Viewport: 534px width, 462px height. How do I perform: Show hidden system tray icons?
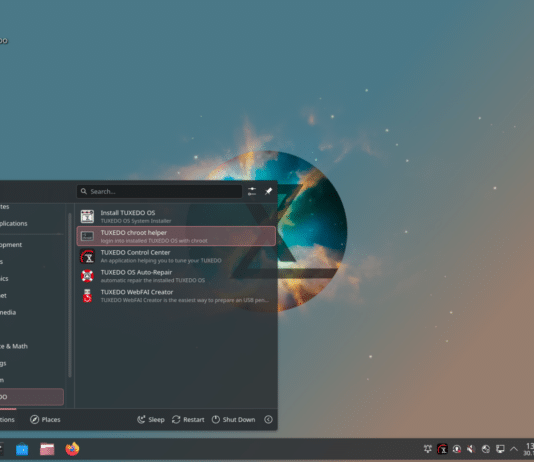click(x=514, y=449)
